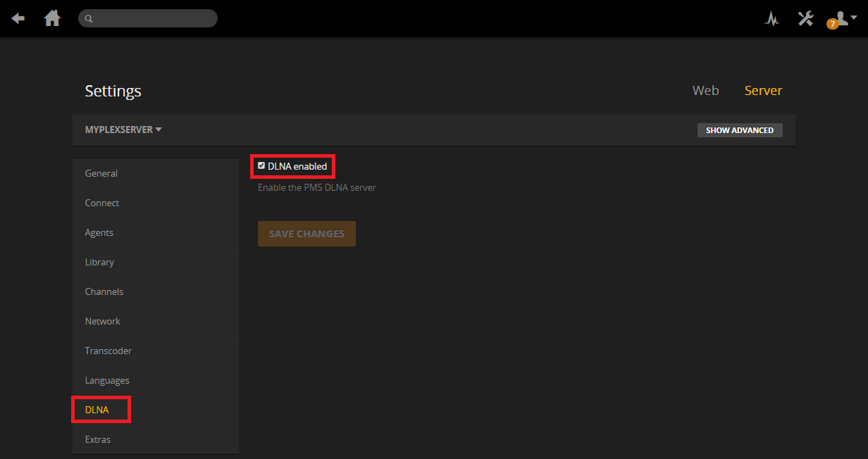The image size is (868, 459).
Task: Open the settings tools icon
Action: click(x=805, y=18)
